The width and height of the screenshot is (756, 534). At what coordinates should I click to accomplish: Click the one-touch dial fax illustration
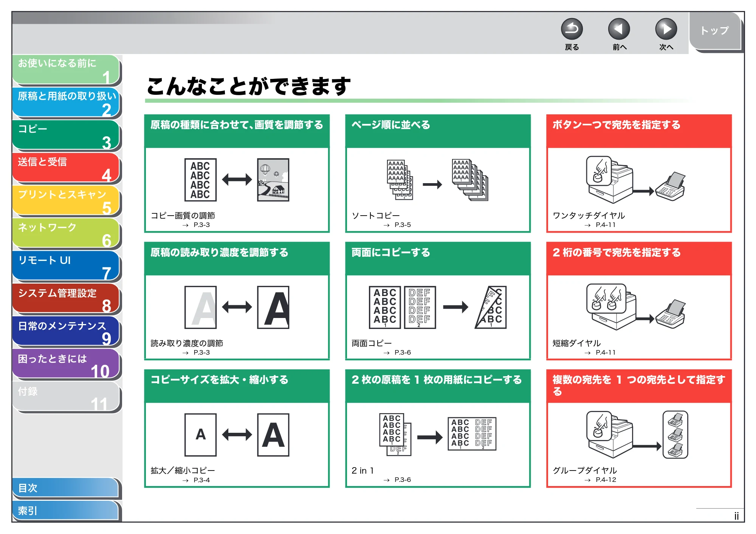point(635,179)
